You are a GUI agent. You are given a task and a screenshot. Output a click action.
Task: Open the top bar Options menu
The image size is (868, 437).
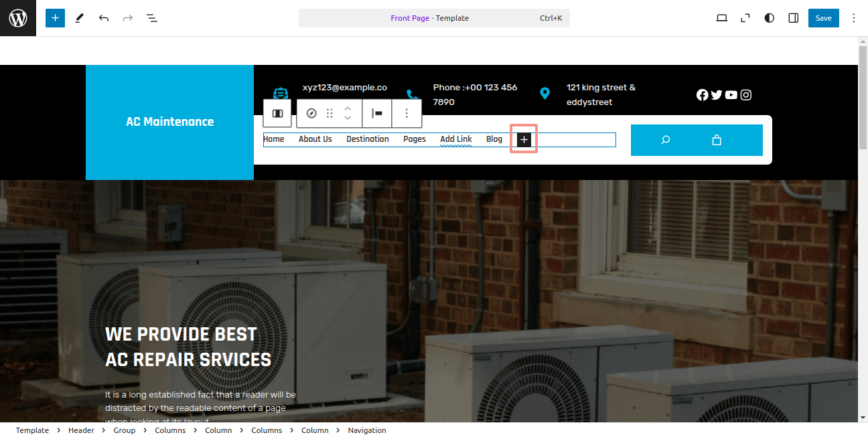coord(854,18)
